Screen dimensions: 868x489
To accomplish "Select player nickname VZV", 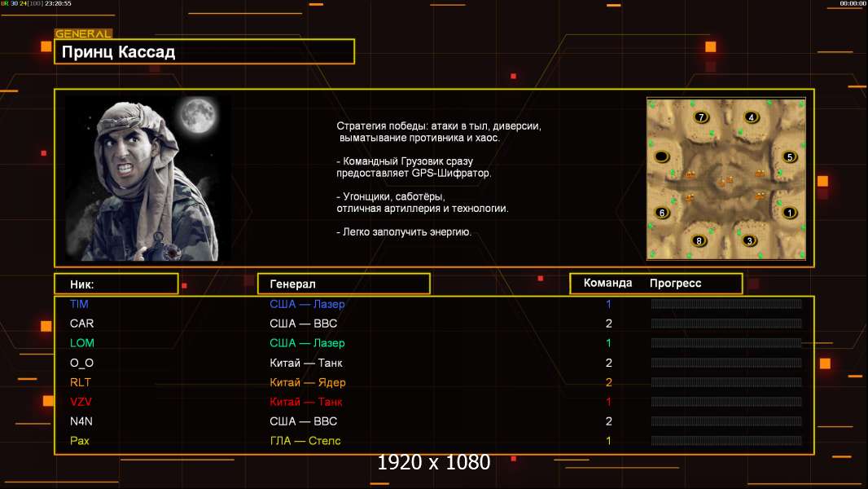I will click(81, 402).
